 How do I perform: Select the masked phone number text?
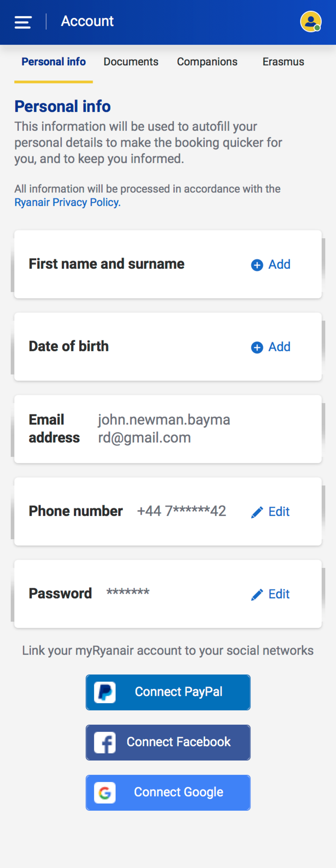pyautogui.click(x=181, y=511)
